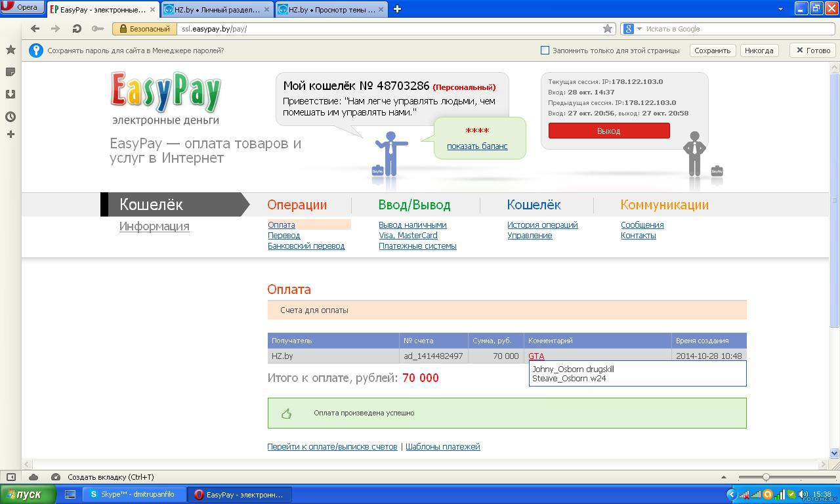
Task: Close the 'HZ.by • Просмотр темы' tab
Action: [381, 10]
